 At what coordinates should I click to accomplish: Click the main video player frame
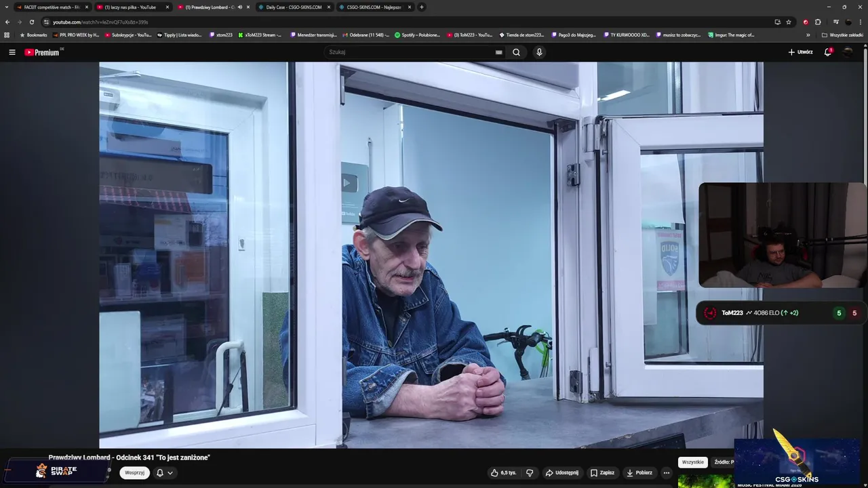pyautogui.click(x=431, y=255)
